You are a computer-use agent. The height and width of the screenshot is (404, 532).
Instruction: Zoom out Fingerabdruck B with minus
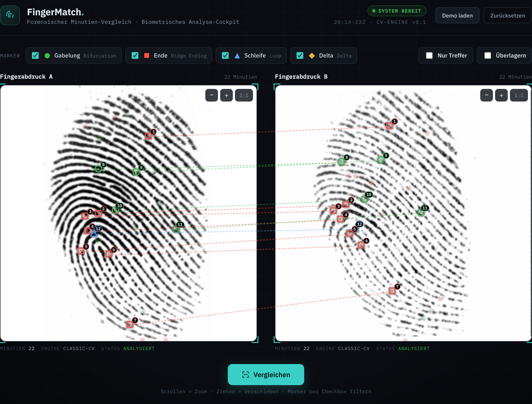pos(486,95)
